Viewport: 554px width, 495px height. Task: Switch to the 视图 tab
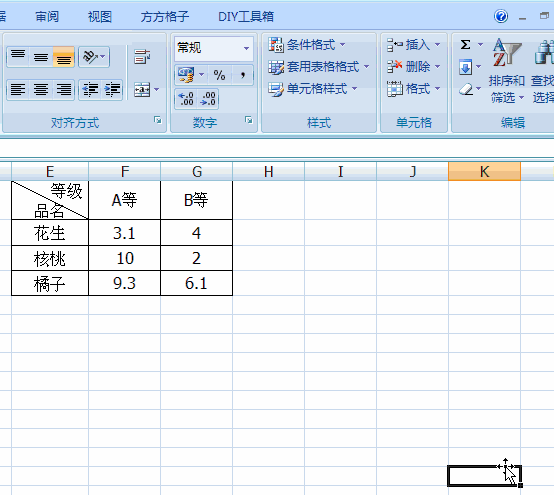[x=100, y=16]
